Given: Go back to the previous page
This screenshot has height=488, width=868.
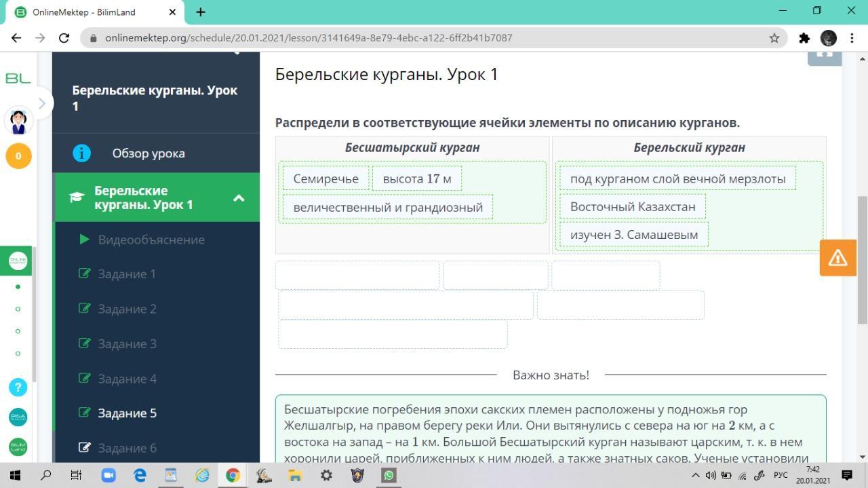Looking at the screenshot, I should (x=16, y=38).
